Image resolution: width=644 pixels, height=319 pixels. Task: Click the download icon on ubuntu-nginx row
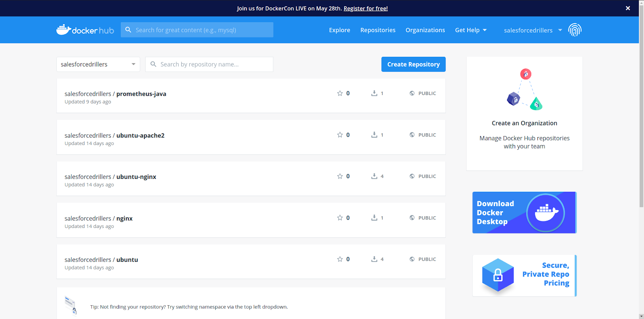374,176
